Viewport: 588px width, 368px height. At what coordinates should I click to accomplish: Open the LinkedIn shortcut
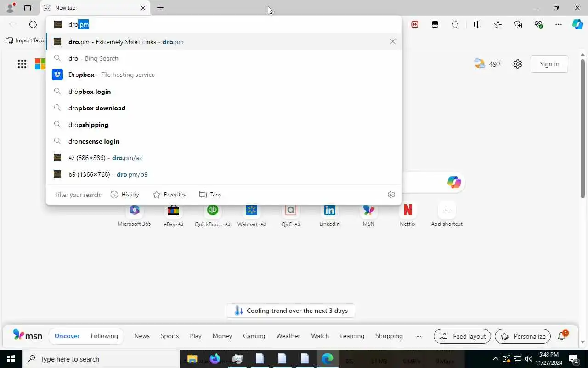(329, 215)
